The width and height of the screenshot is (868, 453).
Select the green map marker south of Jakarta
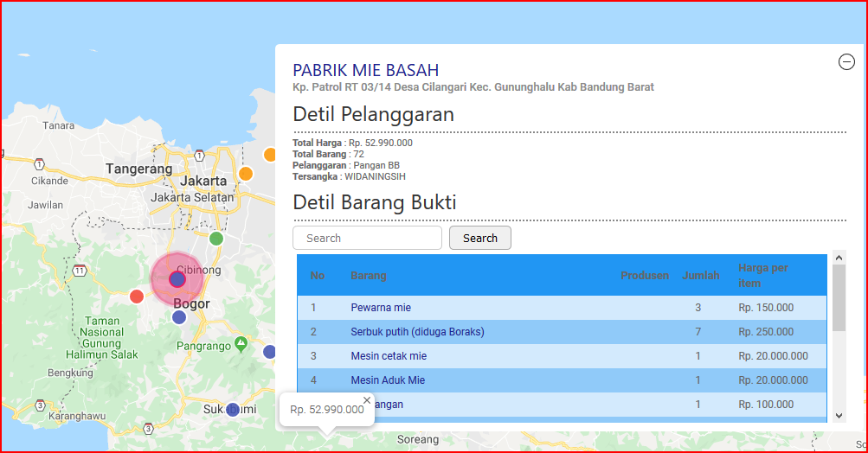(216, 239)
